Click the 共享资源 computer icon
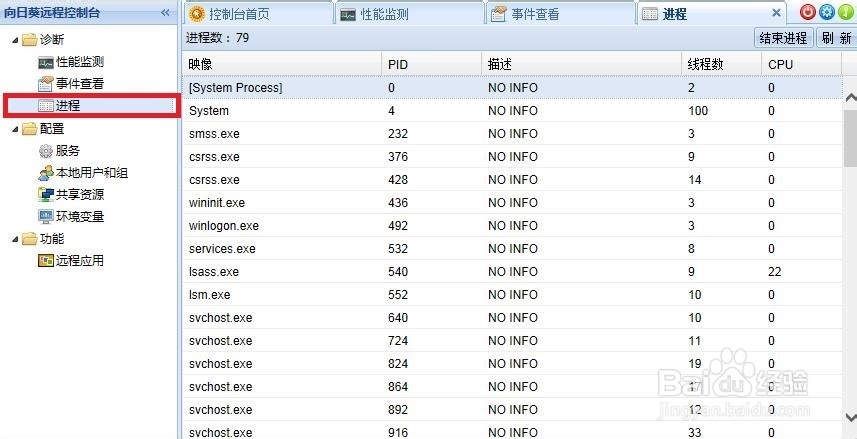This screenshot has height=439, width=857. (x=46, y=195)
